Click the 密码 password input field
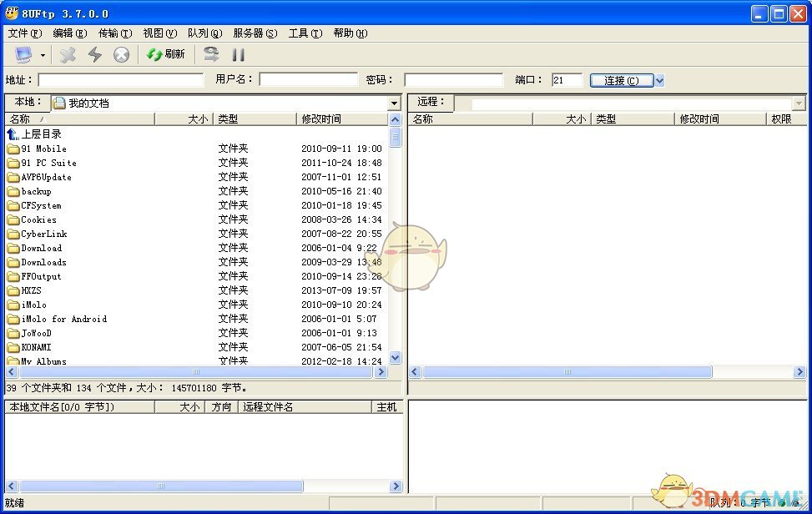Viewport: 812px width, 514px height. 455,78
